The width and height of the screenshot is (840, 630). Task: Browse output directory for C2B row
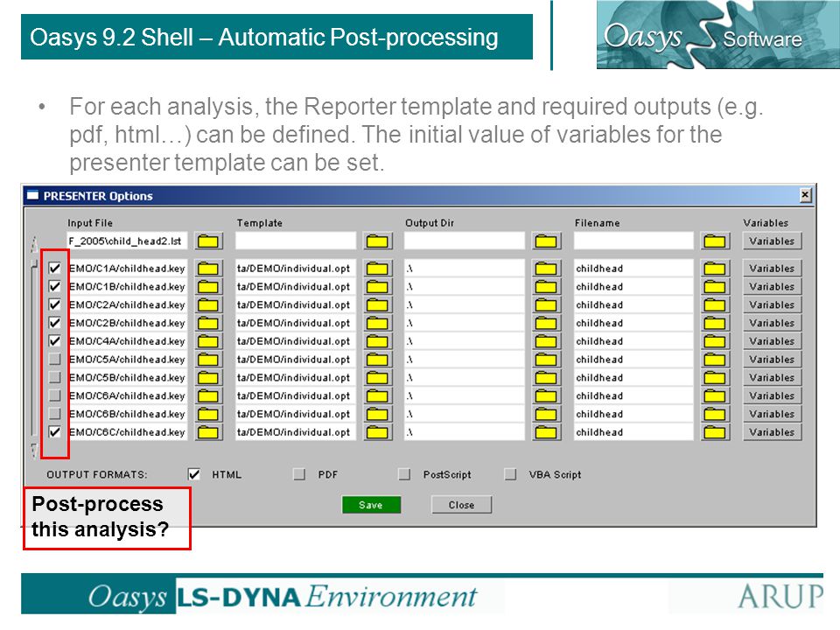tap(546, 323)
